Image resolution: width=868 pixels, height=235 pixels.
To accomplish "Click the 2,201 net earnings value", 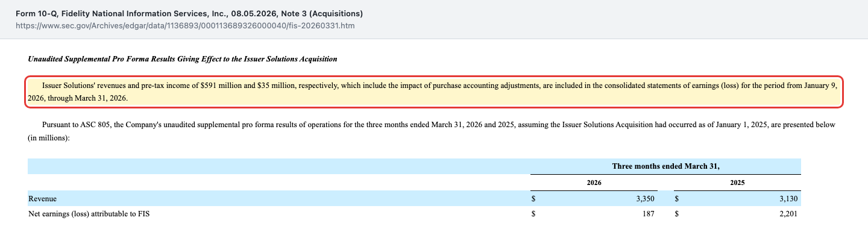I will tap(788, 214).
